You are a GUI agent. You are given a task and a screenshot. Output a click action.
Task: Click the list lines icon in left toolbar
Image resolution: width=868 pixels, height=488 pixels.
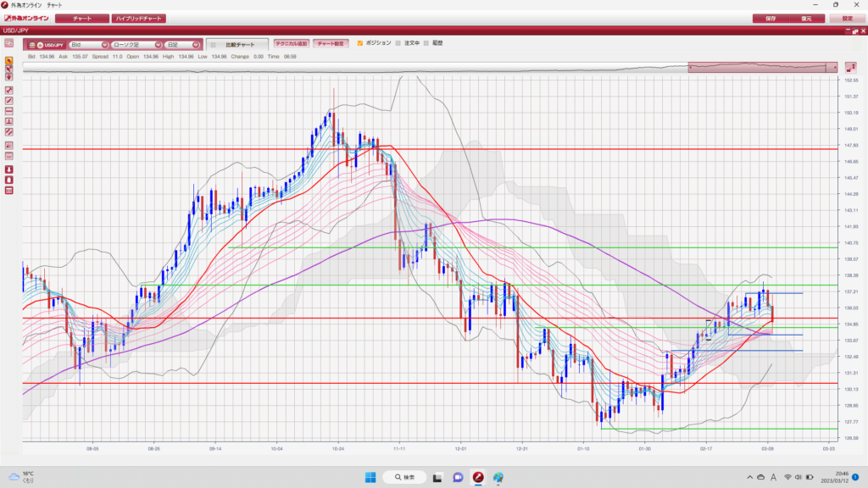(8, 156)
